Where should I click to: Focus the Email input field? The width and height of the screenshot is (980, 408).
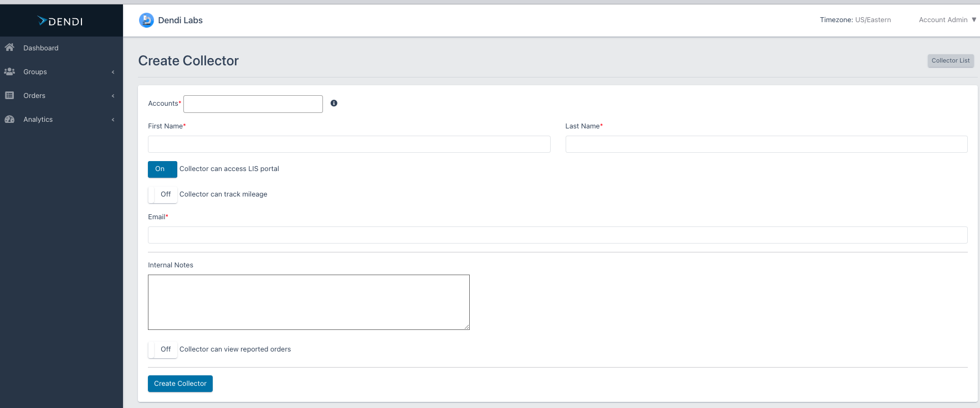[x=558, y=235]
